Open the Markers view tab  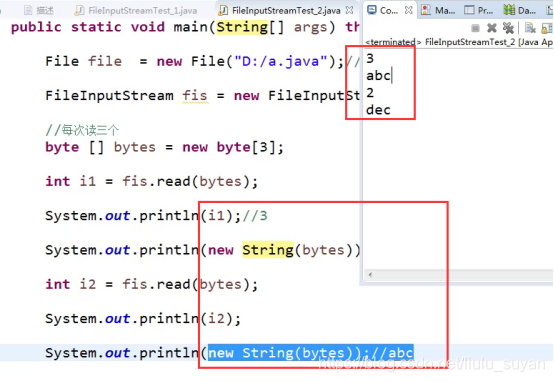click(x=439, y=11)
